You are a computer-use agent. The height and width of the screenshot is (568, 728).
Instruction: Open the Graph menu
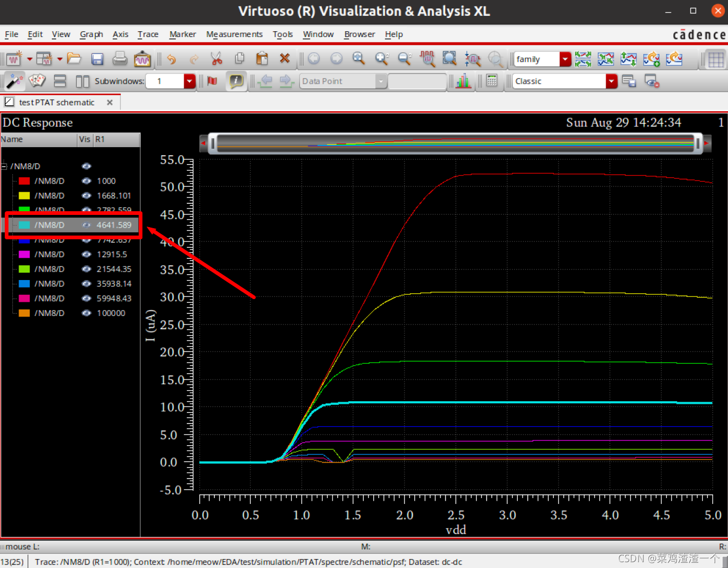[x=92, y=34]
